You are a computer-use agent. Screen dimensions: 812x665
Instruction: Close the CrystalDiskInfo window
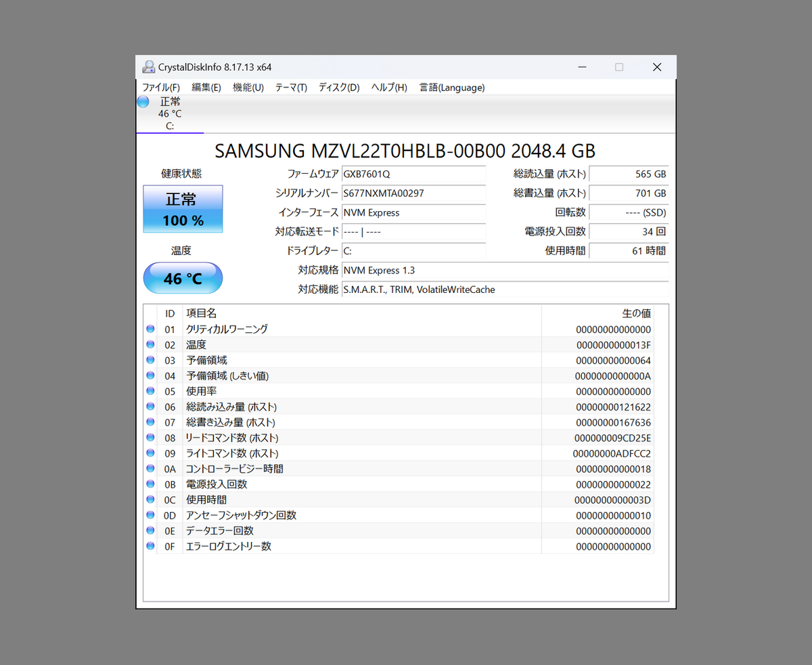click(x=657, y=67)
